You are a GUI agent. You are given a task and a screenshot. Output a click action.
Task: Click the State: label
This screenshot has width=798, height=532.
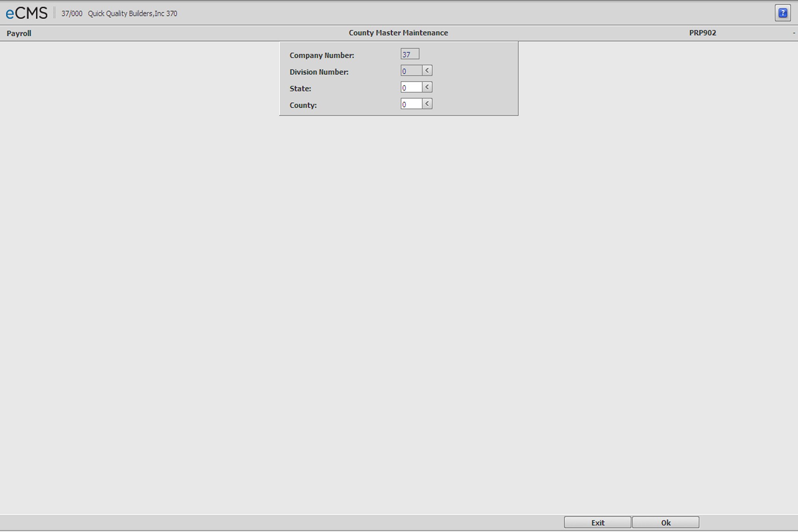point(300,89)
